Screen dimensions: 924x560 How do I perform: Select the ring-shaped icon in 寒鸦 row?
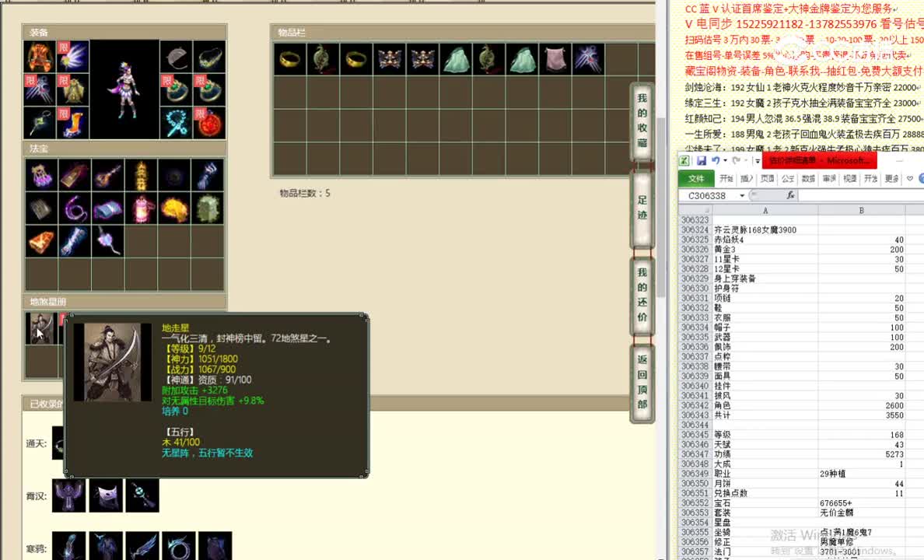pyautogui.click(x=179, y=546)
